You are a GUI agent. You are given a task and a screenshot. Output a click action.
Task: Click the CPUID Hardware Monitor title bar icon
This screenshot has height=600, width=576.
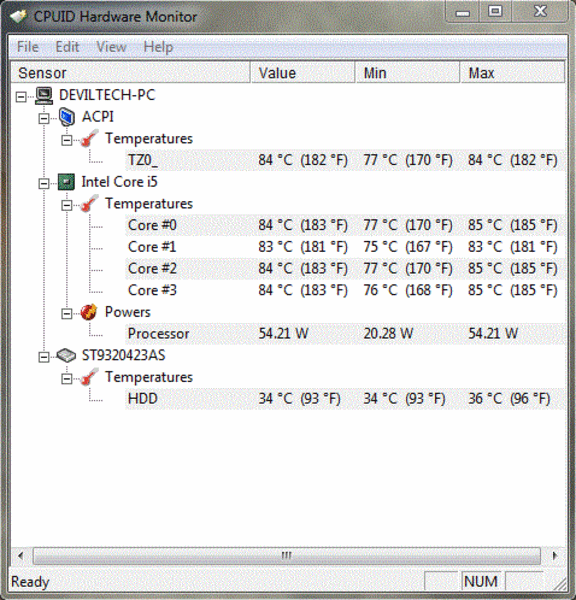pyautogui.click(x=18, y=16)
